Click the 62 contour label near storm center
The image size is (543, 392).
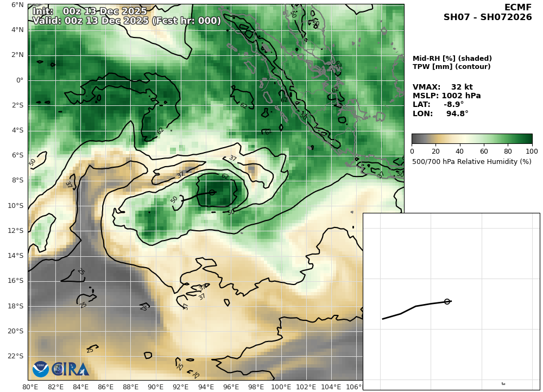point(225,176)
